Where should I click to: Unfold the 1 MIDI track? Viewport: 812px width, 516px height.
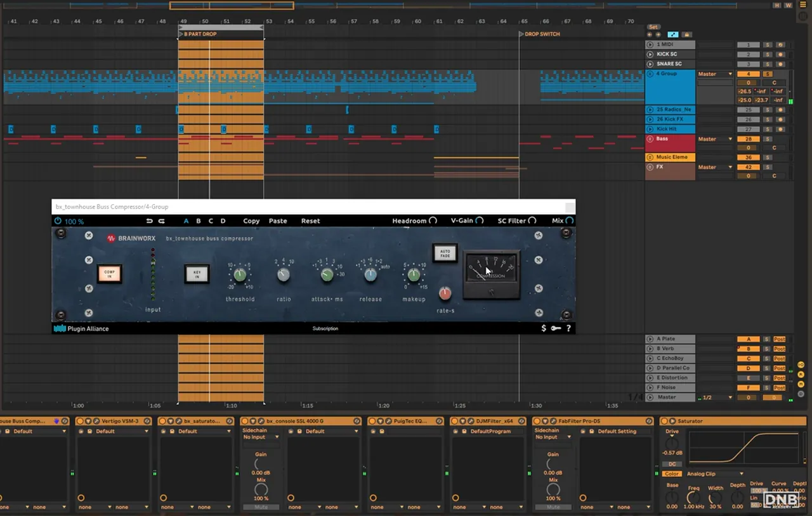[650, 45]
